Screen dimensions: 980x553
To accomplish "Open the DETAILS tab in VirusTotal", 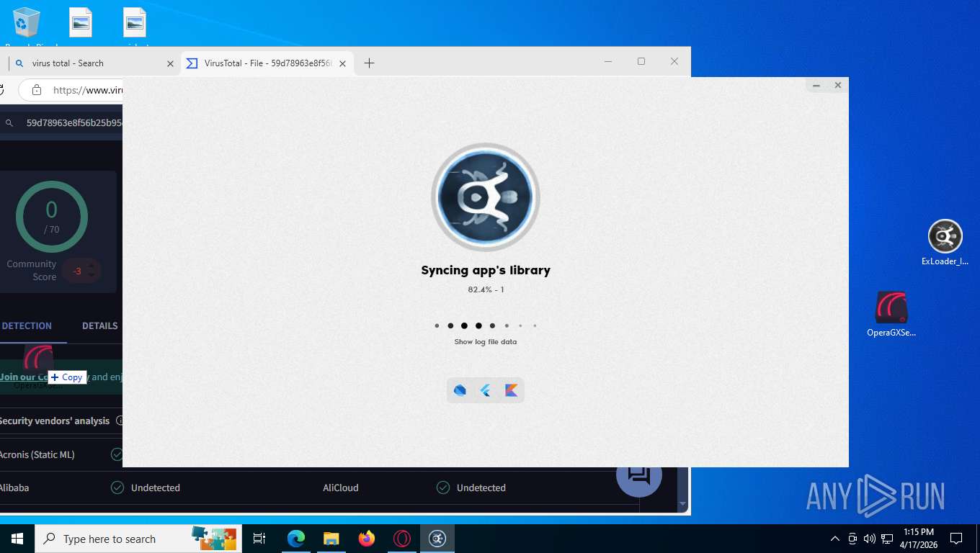I will 99,326.
